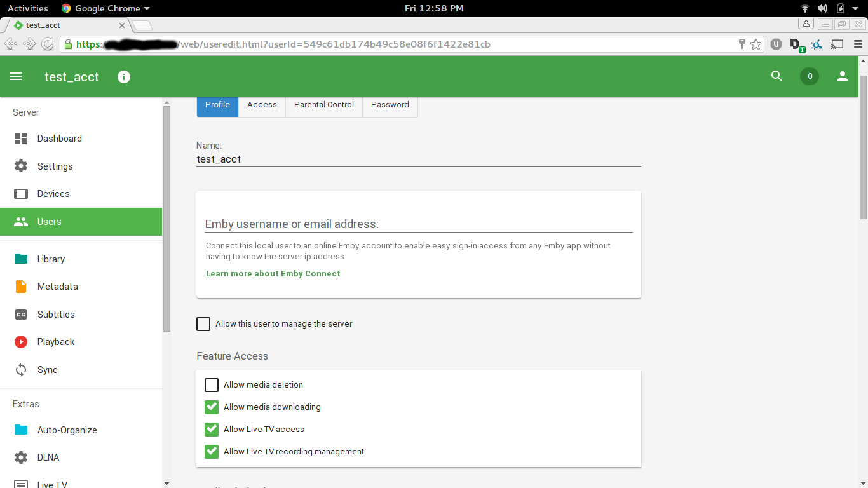This screenshot has width=868, height=488.
Task: Open the Library section in sidebar
Action: click(51, 259)
